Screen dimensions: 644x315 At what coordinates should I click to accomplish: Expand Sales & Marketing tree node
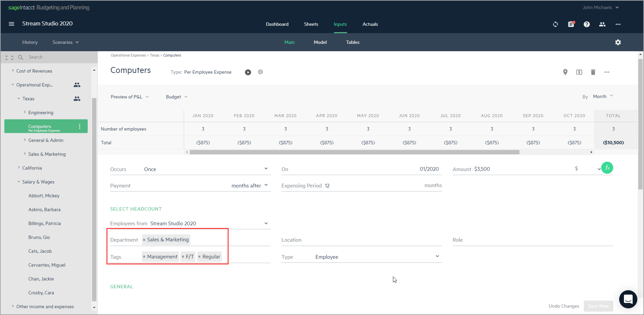[x=25, y=154]
